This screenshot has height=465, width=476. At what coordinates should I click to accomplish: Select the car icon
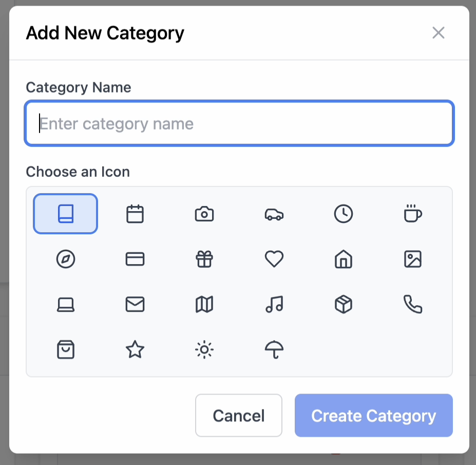[274, 214]
